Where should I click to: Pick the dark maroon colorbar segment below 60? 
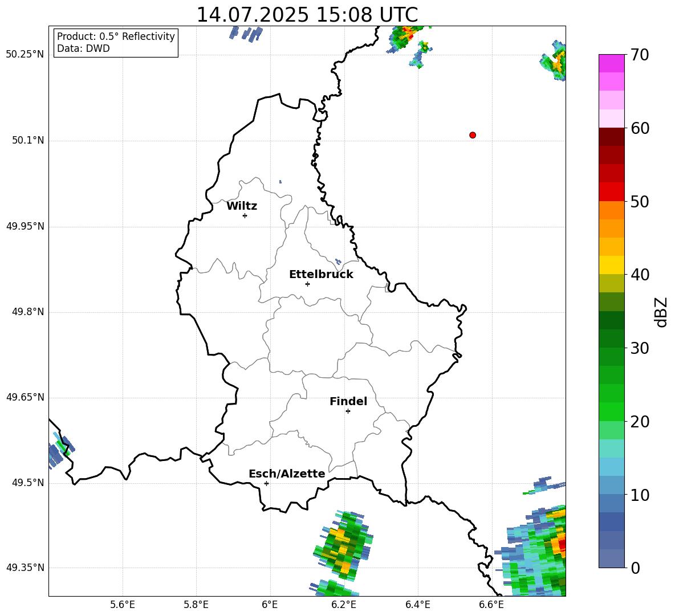[611, 137]
